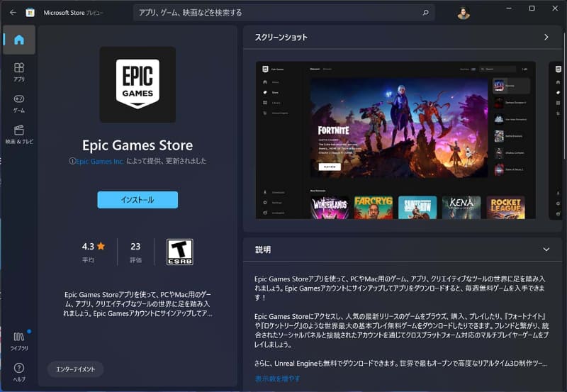Open the Epic Games Inc. publisher link

tap(100, 161)
